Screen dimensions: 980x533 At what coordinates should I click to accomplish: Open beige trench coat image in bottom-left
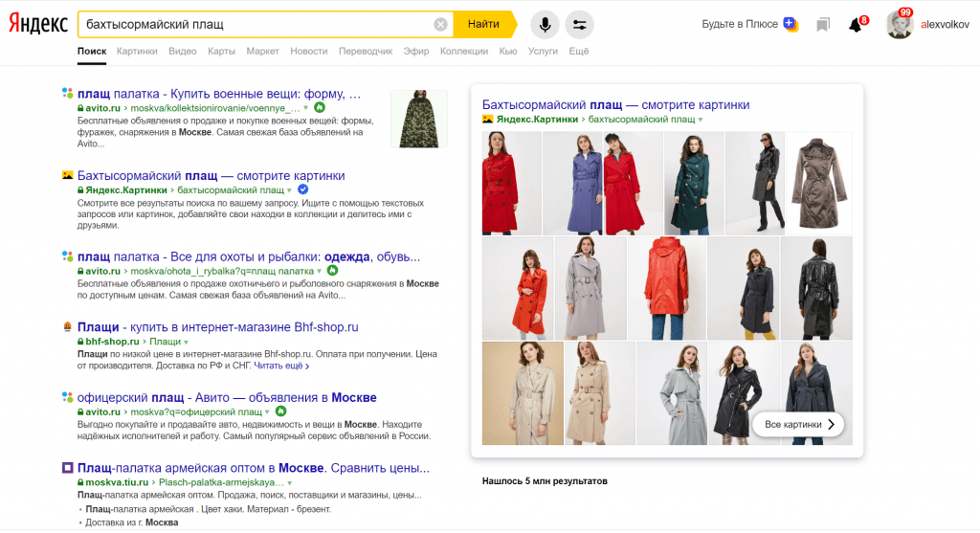[x=523, y=393]
